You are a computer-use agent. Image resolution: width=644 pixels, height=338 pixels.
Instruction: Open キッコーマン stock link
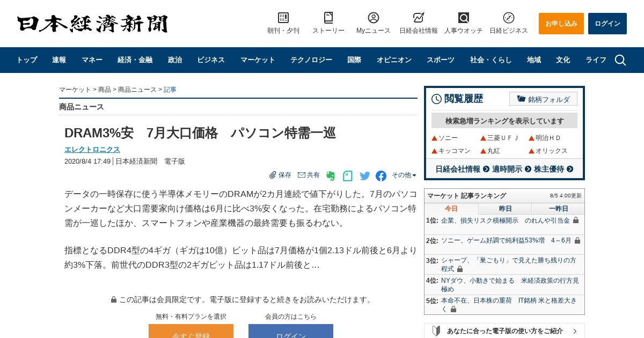click(455, 151)
